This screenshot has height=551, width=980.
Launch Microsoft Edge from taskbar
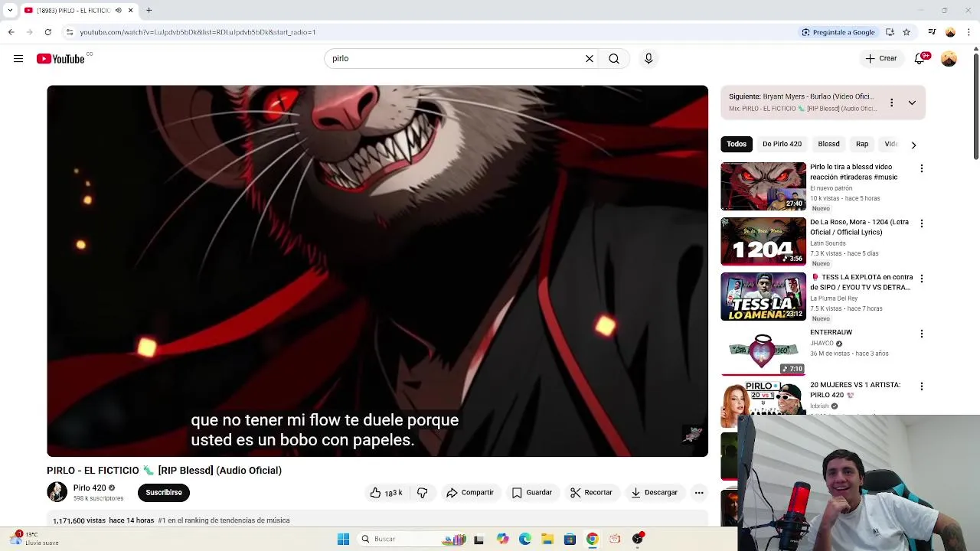click(525, 539)
